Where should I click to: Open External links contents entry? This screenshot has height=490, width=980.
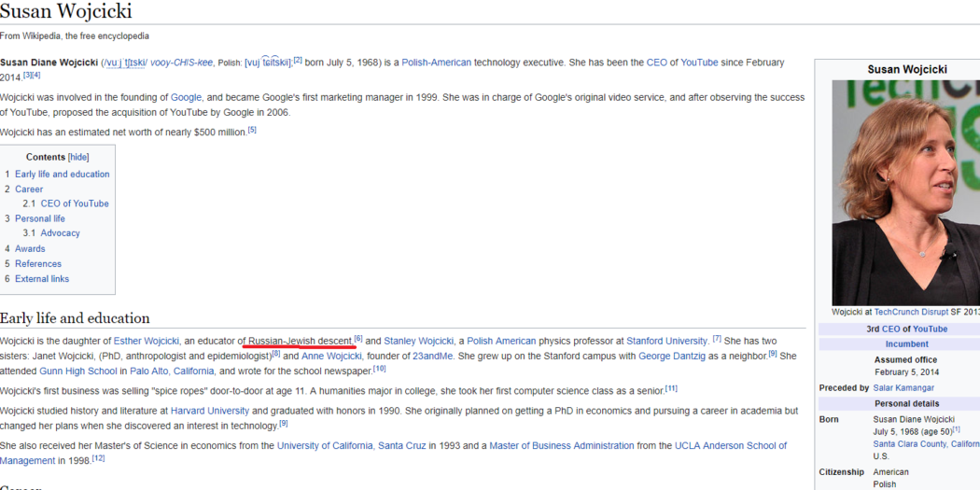click(x=42, y=278)
